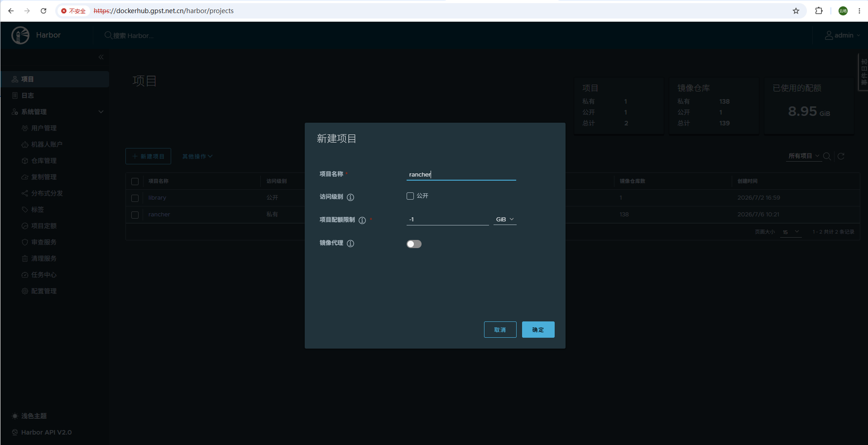Toggle the select-all checkbox in table header
The width and height of the screenshot is (868, 445).
(x=135, y=182)
